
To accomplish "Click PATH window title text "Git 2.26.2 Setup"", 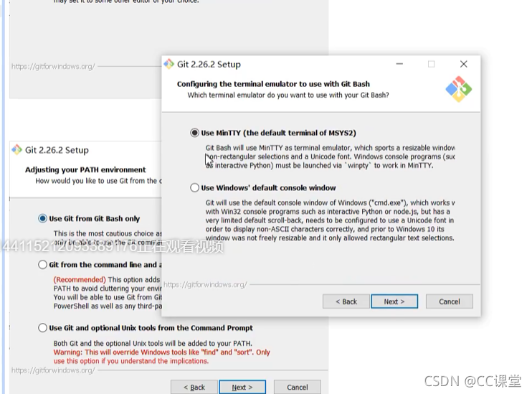I will click(57, 150).
